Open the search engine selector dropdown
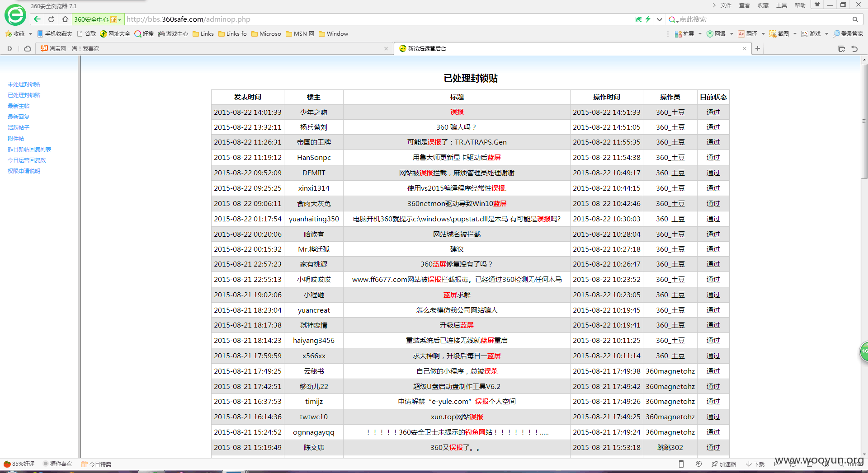This screenshot has height=473, width=868. pos(673,19)
